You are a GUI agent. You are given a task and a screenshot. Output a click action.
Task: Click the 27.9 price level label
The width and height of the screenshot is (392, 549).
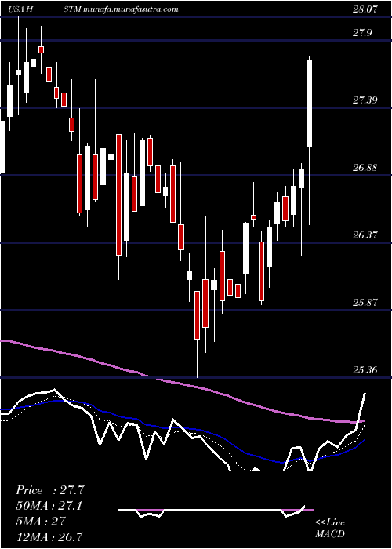click(x=362, y=33)
